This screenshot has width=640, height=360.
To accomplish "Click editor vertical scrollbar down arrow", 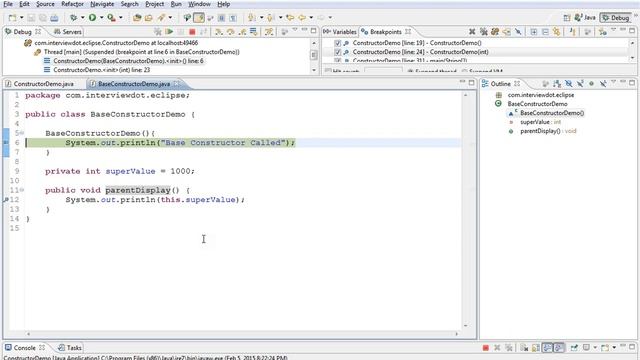I will [x=466, y=325].
